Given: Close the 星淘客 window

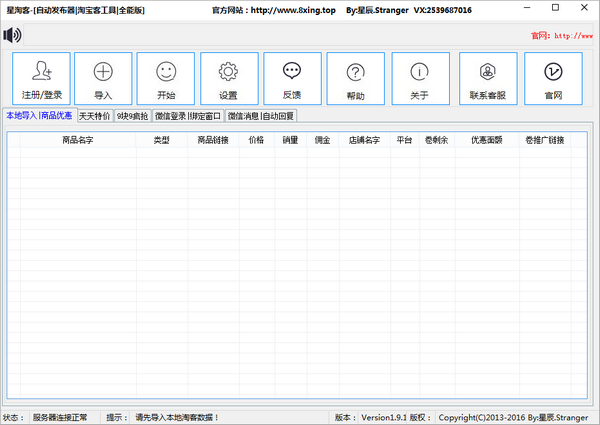Looking at the screenshot, I should [584, 8].
